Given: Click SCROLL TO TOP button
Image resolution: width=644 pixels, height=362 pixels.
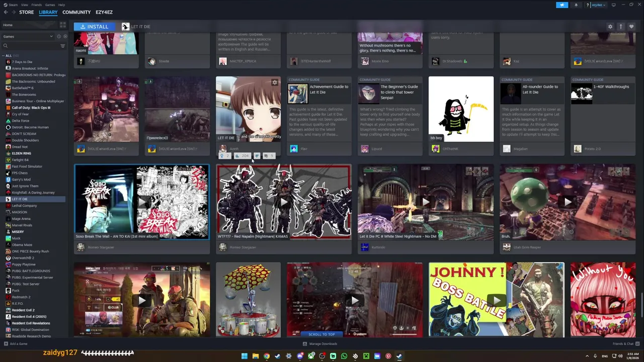Looking at the screenshot, I should [x=321, y=334].
